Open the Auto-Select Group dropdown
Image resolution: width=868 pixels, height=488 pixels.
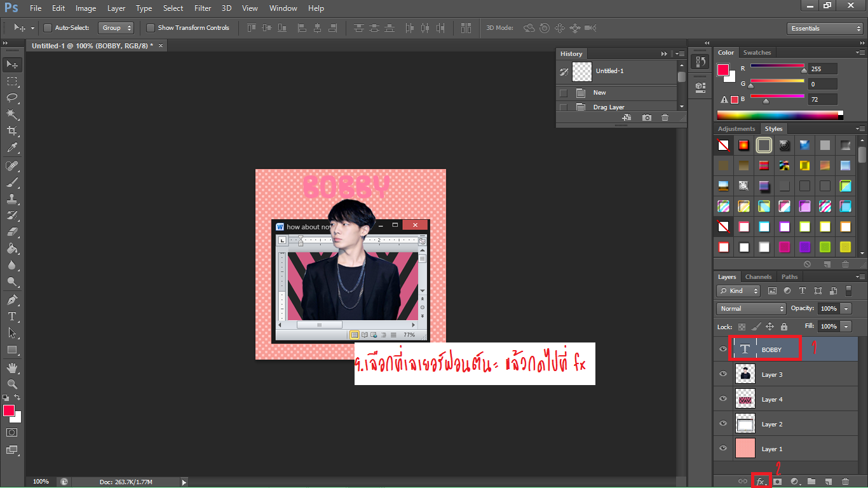(x=116, y=28)
